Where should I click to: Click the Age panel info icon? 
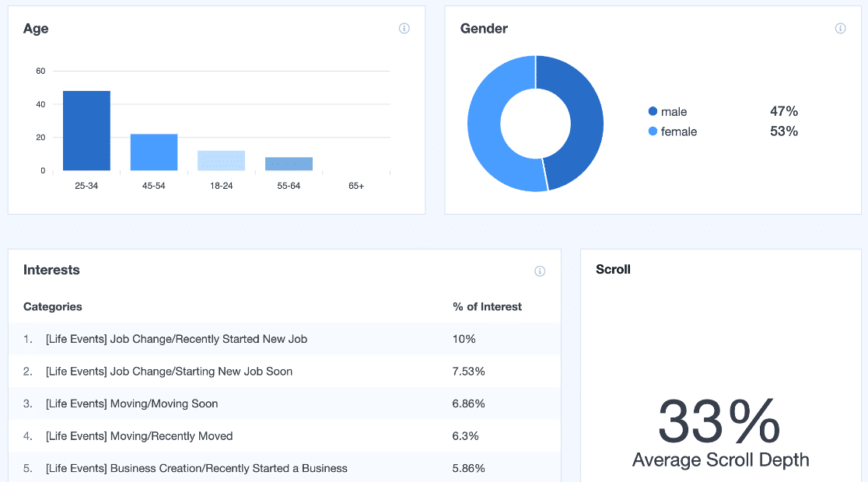pos(404,28)
